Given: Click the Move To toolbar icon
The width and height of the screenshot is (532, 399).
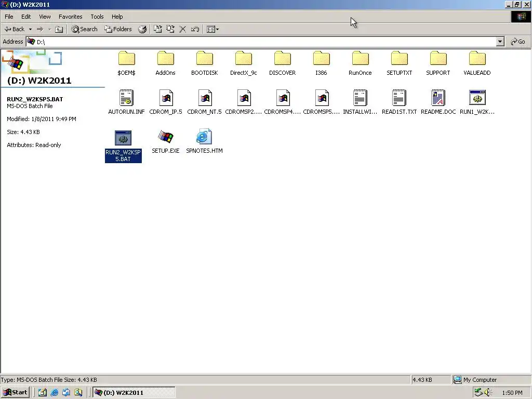Looking at the screenshot, I should (x=158, y=29).
